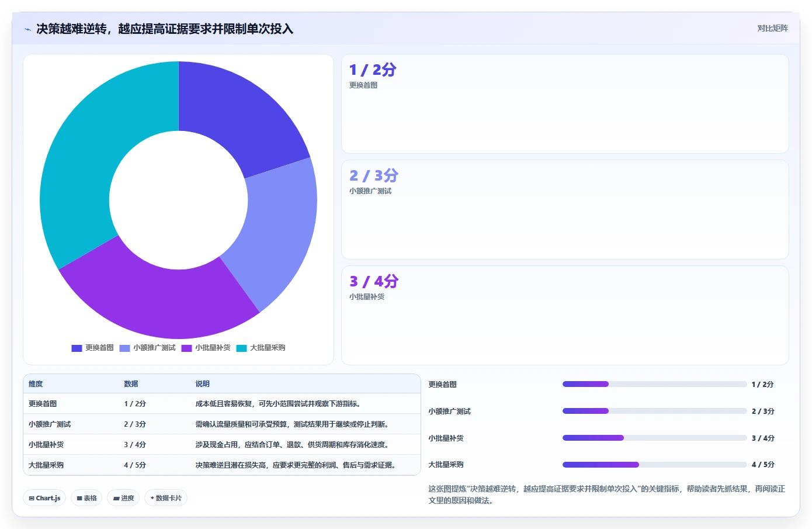Viewport: 812px width, 529px height.
Task: Click the description 成本低且容易恢复 in the table
Action: click(277, 404)
